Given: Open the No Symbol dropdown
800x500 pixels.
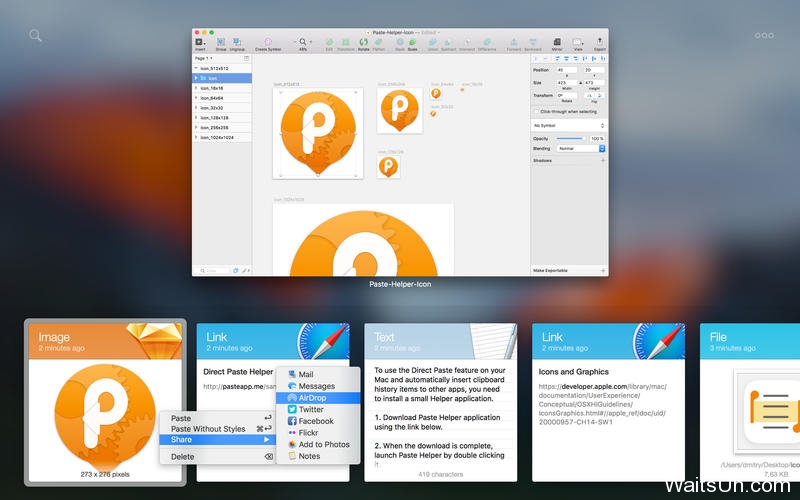Looking at the screenshot, I should point(568,126).
